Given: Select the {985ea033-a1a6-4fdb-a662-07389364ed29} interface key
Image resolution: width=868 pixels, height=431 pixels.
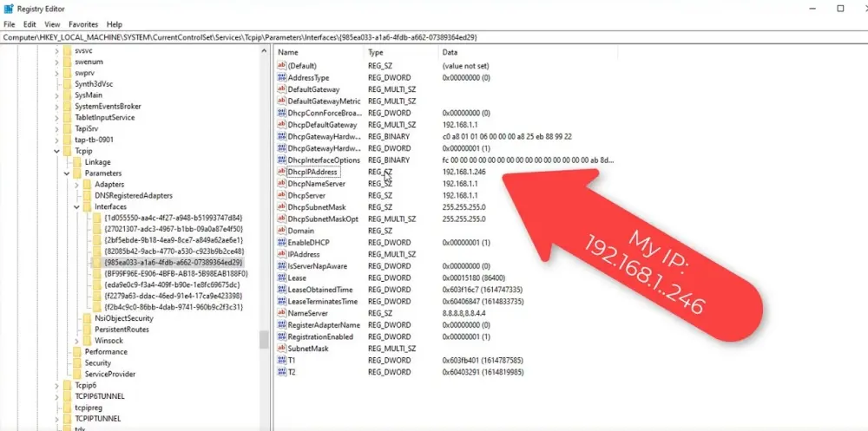Looking at the screenshot, I should (174, 262).
